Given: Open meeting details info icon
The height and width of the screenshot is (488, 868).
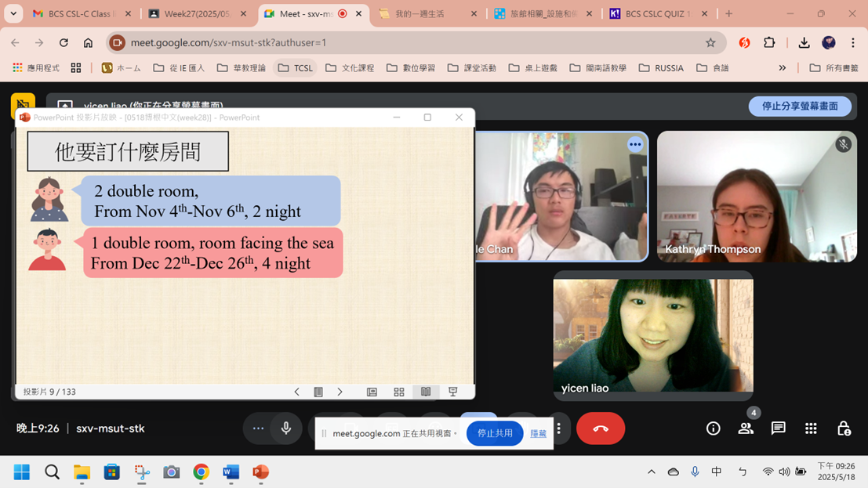Looking at the screenshot, I should click(713, 428).
